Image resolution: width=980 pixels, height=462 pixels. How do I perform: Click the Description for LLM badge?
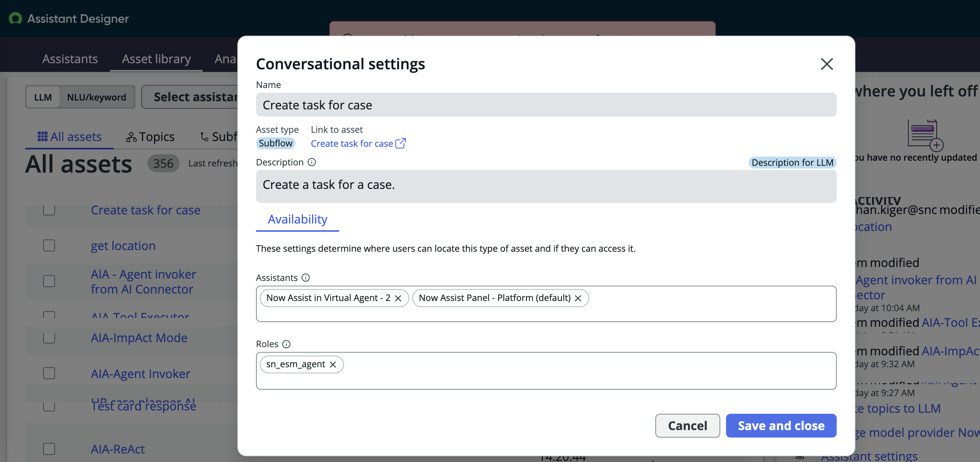click(793, 162)
